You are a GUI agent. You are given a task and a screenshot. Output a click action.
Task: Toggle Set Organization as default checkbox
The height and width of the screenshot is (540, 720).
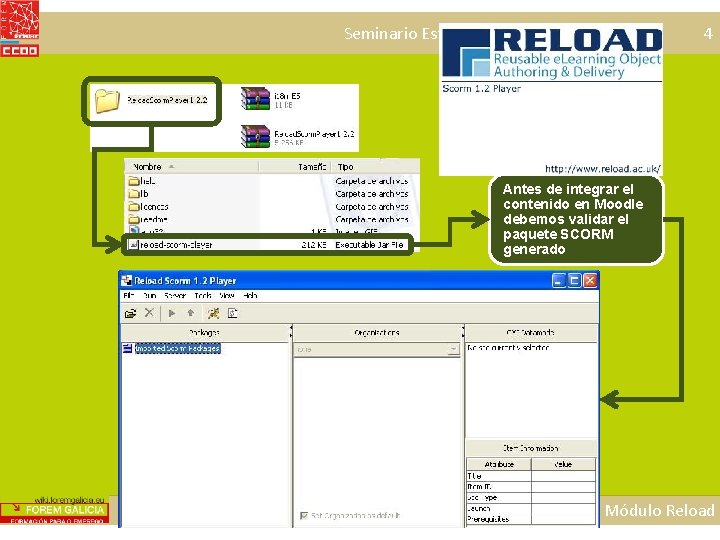point(304,516)
